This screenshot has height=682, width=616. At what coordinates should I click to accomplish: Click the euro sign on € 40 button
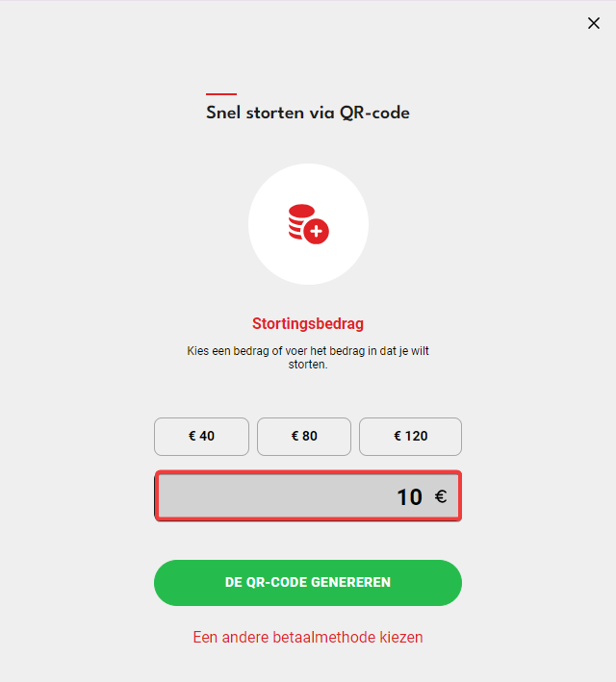192,436
